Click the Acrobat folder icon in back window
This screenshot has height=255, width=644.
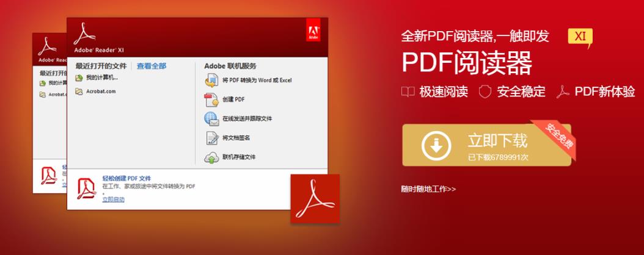43,95
